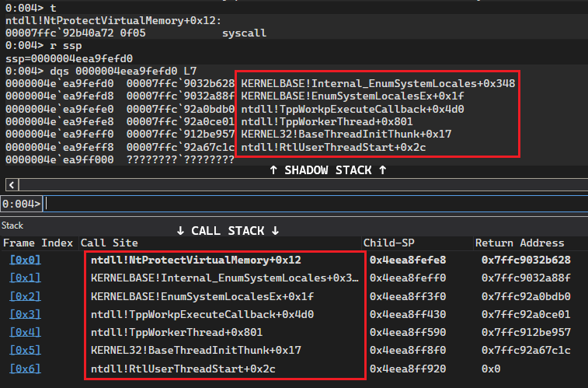Select KERNELBASE!EnumSystemLocalesEx+0x1f in Stack panel
Screen dimensions: 588x388
click(x=202, y=296)
